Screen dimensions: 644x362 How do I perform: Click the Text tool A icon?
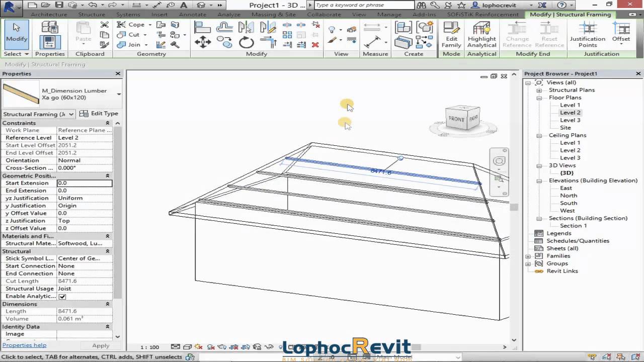tap(184, 5)
